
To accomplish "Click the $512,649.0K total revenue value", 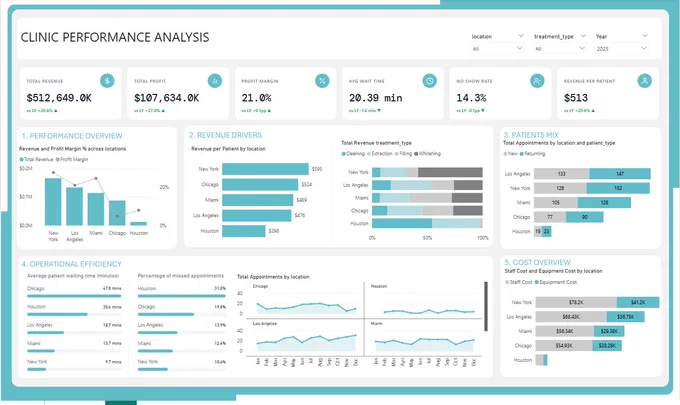I will 59,98.
